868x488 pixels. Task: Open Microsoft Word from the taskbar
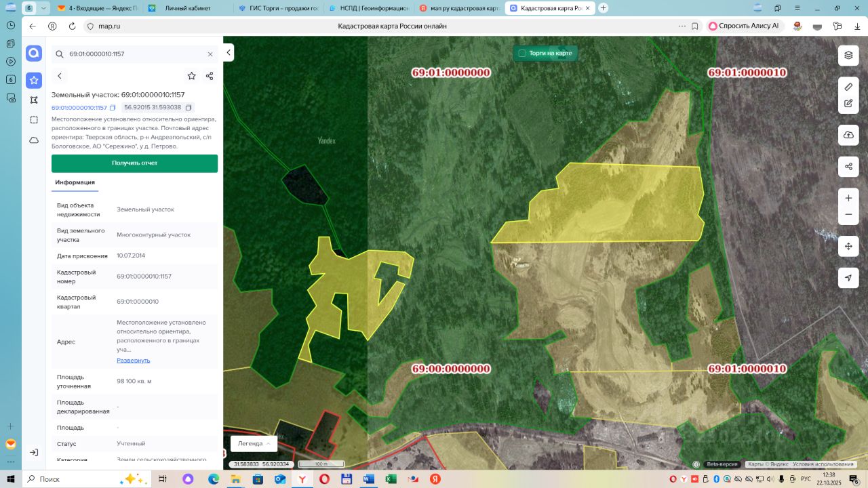coord(369,479)
